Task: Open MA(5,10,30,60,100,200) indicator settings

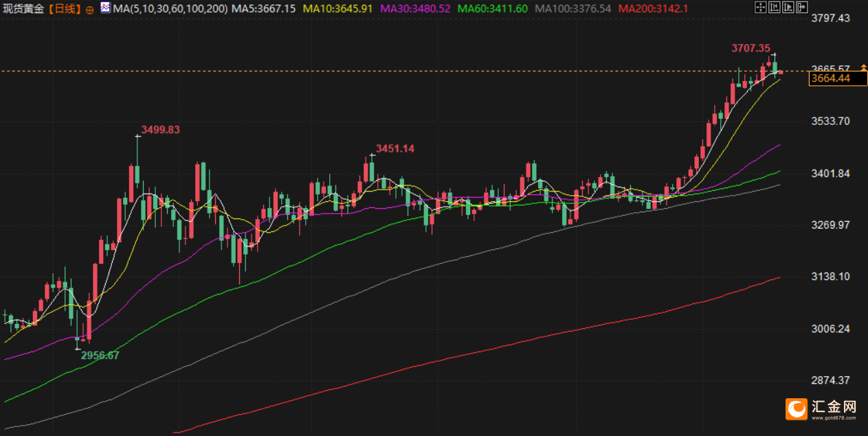Action: coord(170,9)
